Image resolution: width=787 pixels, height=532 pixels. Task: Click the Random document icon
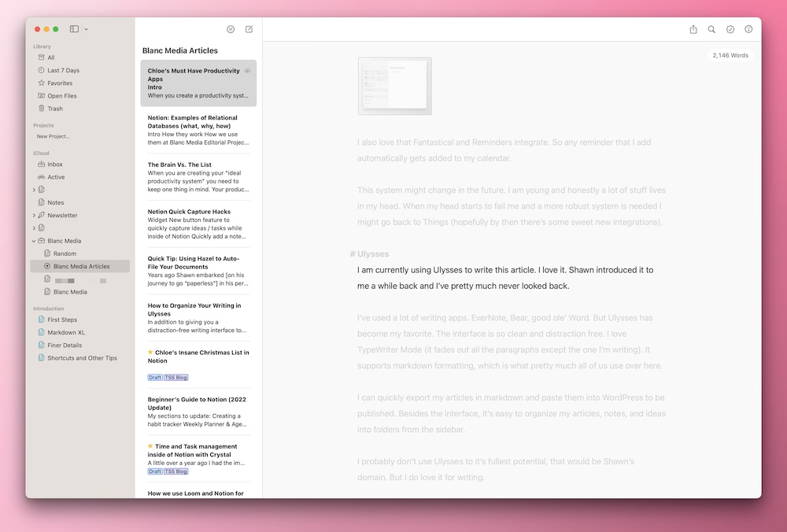pyautogui.click(x=48, y=253)
